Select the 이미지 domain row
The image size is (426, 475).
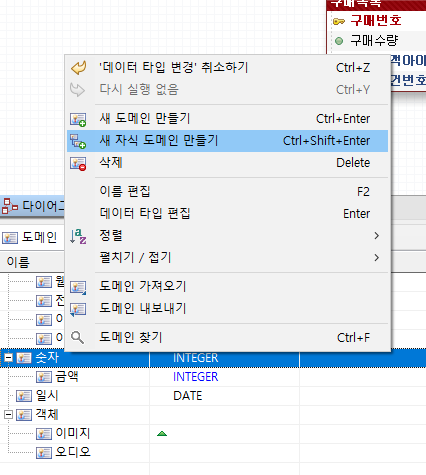point(213,434)
